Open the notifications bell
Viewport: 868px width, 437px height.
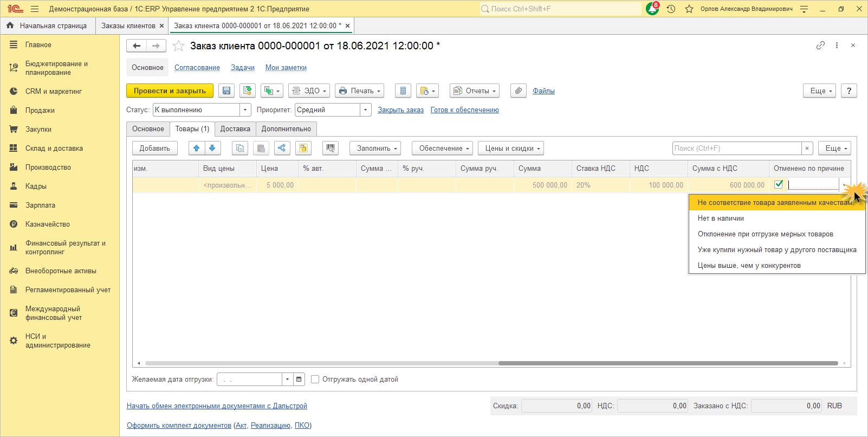(652, 9)
